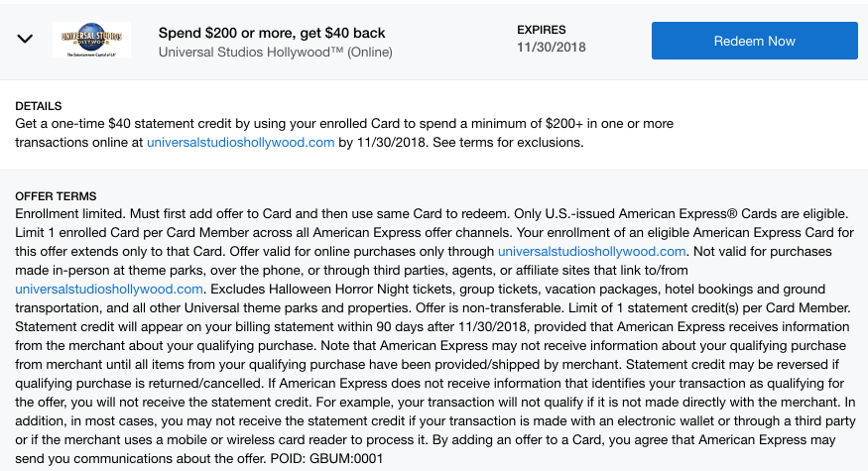Click the "Spend $200 or more" offer title

272,33
